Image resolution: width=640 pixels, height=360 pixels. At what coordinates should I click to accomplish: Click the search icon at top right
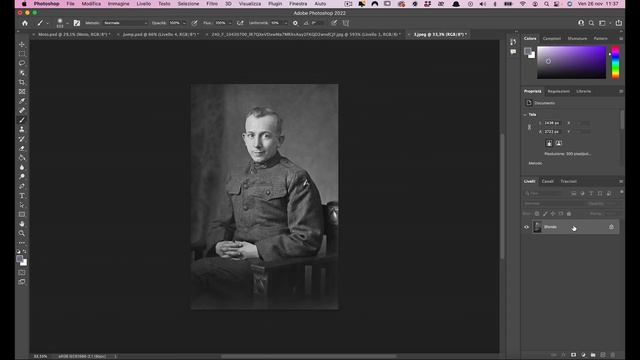pos(591,23)
